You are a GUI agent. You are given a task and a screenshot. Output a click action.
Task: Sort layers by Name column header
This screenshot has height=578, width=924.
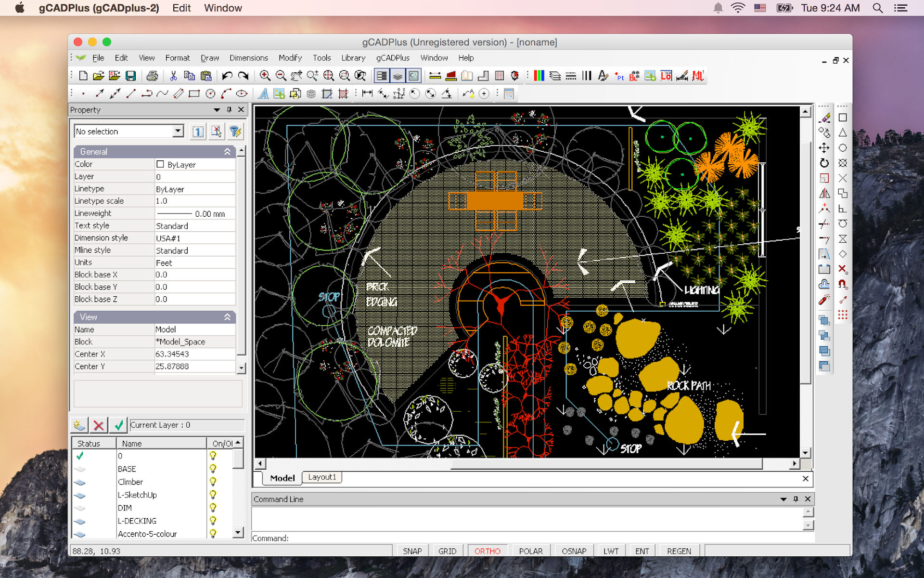pos(161,443)
